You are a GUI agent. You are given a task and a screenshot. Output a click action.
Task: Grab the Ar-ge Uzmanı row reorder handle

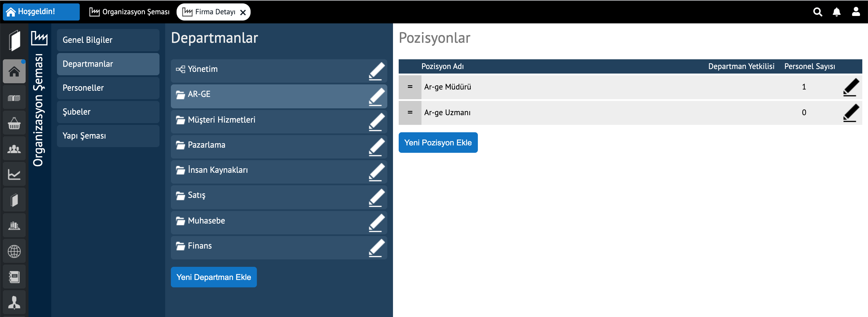[x=410, y=113]
